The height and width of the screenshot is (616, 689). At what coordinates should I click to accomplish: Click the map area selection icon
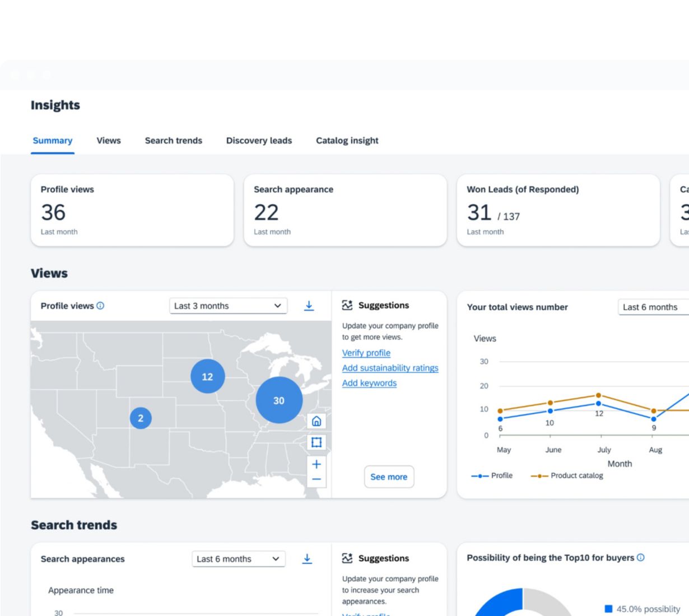tap(316, 442)
